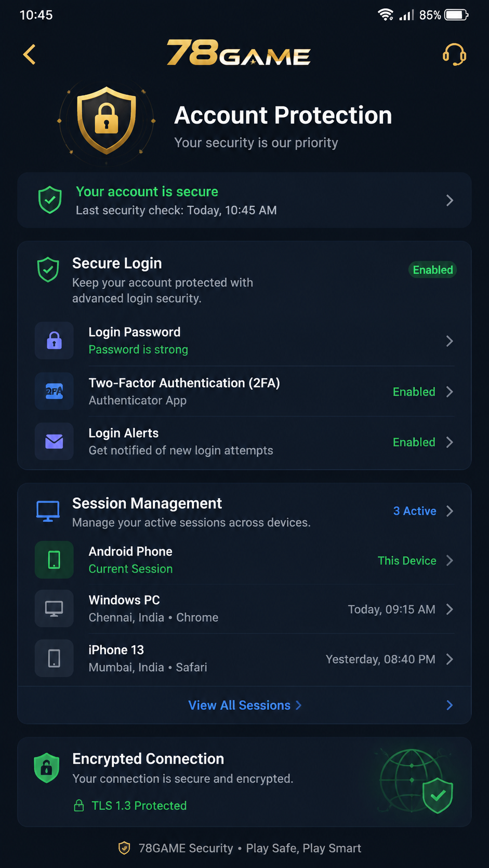Tap the Login Password lock icon

54,341
